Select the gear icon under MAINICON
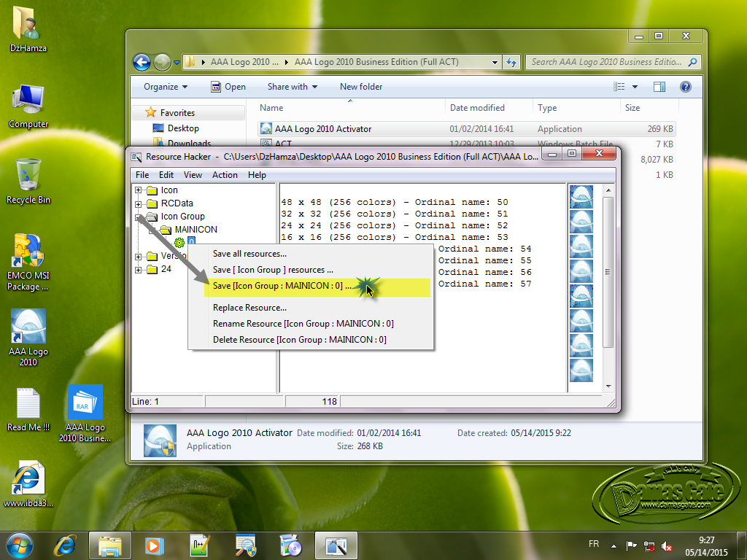The height and width of the screenshot is (560, 747). tap(179, 242)
